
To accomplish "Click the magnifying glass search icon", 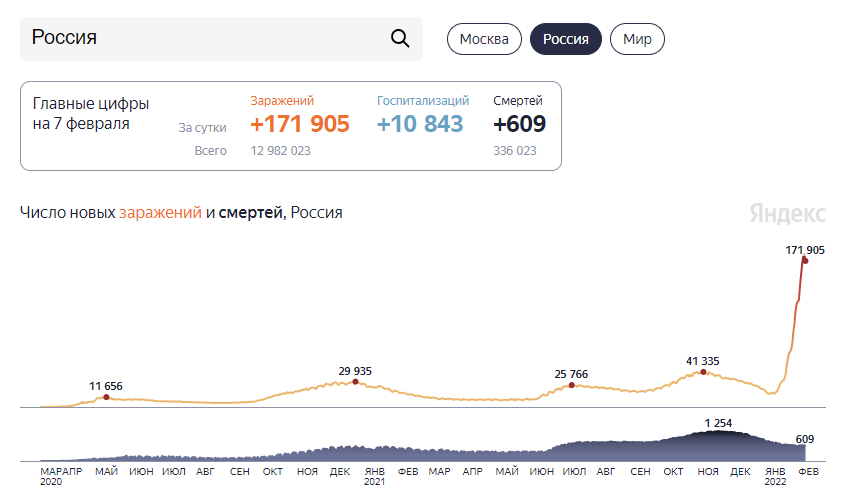I will [399, 39].
